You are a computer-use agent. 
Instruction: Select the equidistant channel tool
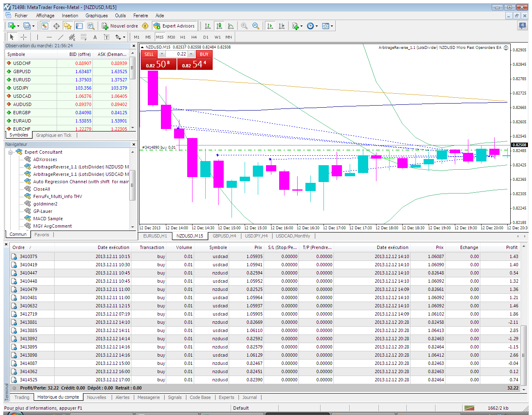coord(72,37)
